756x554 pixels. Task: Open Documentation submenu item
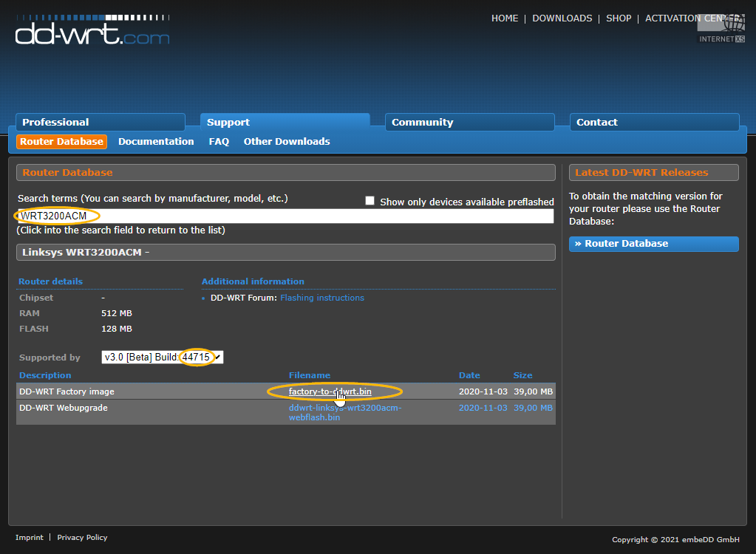point(156,142)
